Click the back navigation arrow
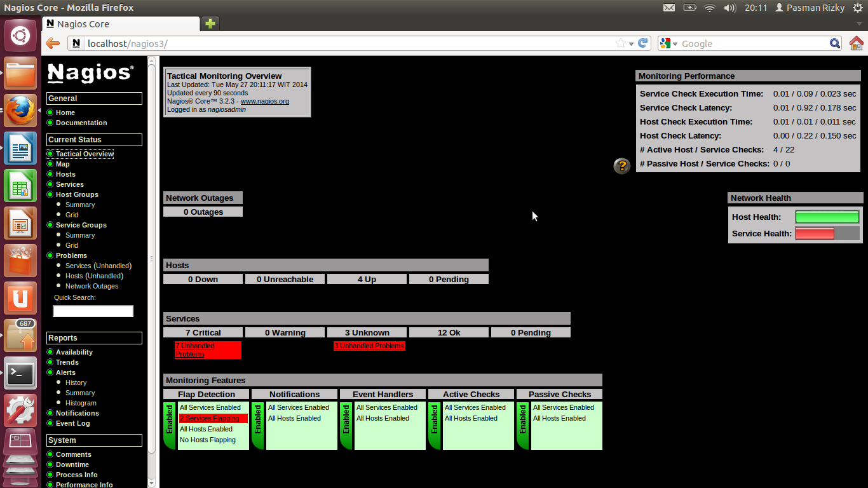Screen dimensions: 868x488 [x=53, y=43]
